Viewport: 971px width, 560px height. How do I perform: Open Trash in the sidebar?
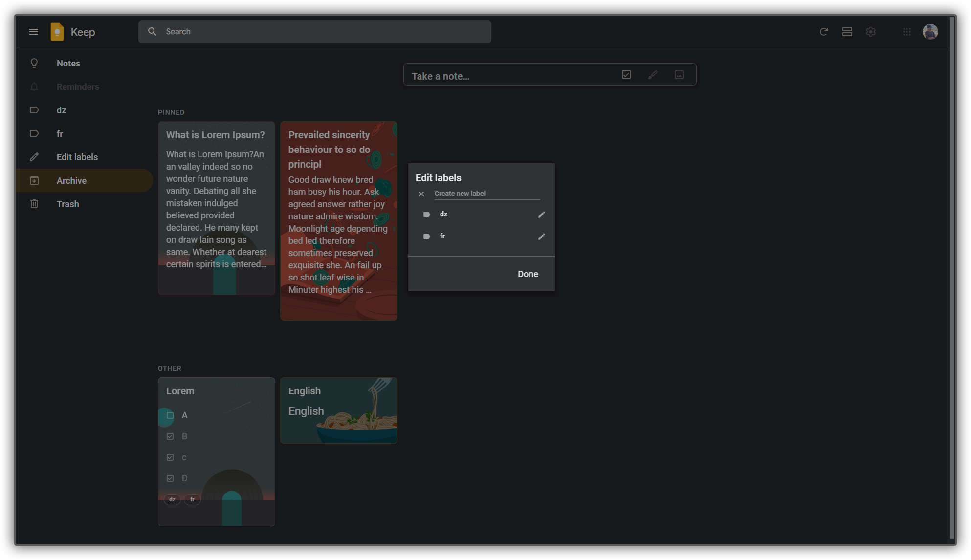click(67, 204)
